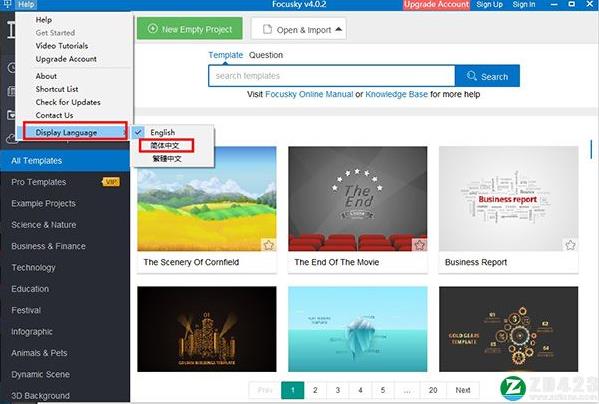Screen dimensions: 599x404
Task: Click the Upgrade Account button
Action: (437, 5)
